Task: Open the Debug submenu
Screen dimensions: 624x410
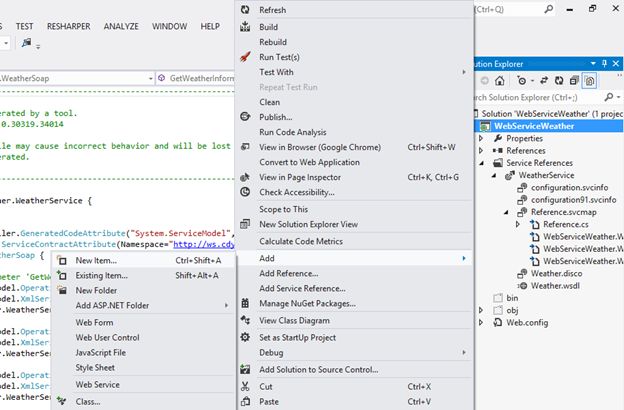Action: pyautogui.click(x=355, y=353)
